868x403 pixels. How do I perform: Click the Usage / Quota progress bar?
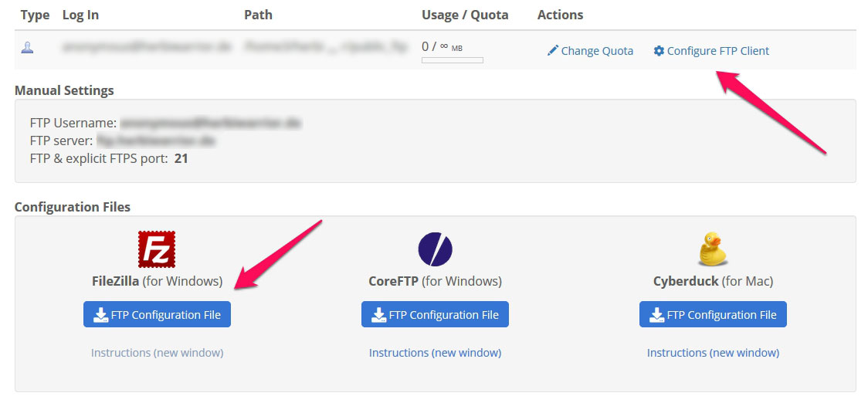point(453,59)
